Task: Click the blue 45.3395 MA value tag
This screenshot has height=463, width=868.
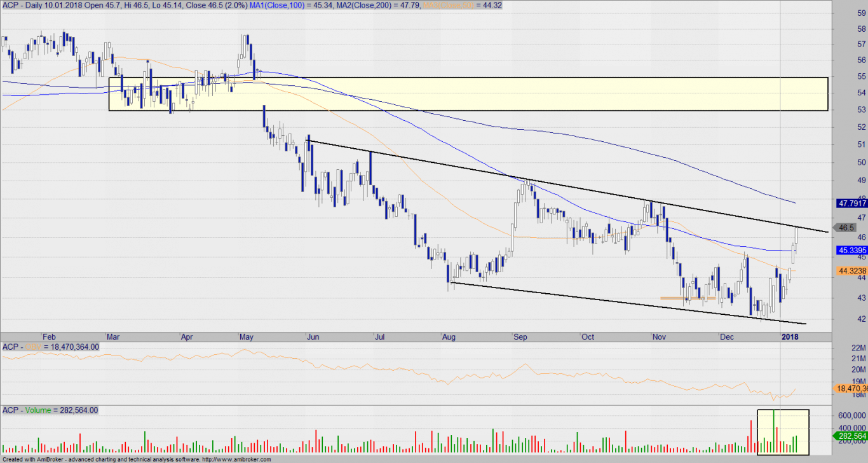Action: pyautogui.click(x=853, y=251)
